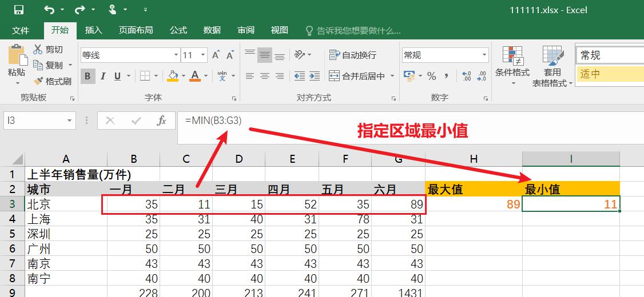Image resolution: width=644 pixels, height=297 pixels.
Task: Open Conditional Formatting 条件格式
Action: click(512, 66)
